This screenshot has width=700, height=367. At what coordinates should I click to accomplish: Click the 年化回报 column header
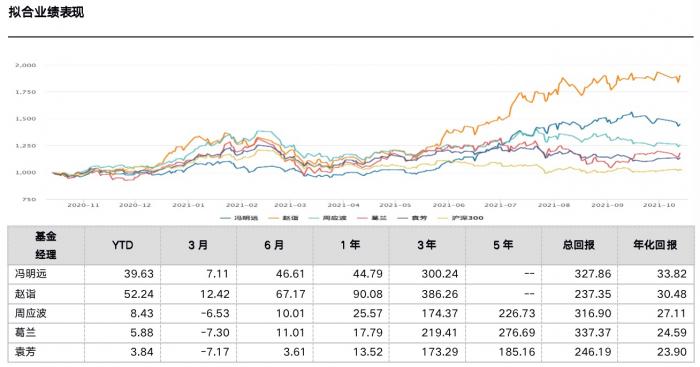click(655, 245)
